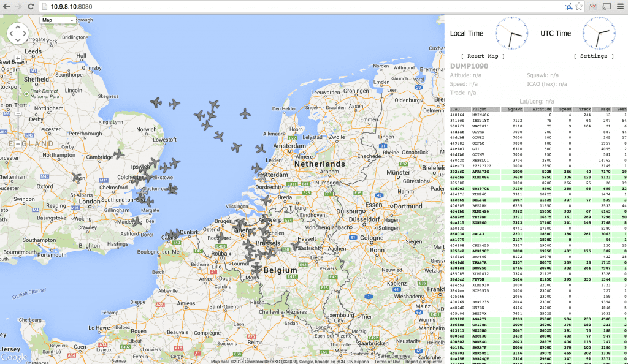The image size is (628, 364).
Task: Sort the table by Track column header
Action: coord(583,109)
